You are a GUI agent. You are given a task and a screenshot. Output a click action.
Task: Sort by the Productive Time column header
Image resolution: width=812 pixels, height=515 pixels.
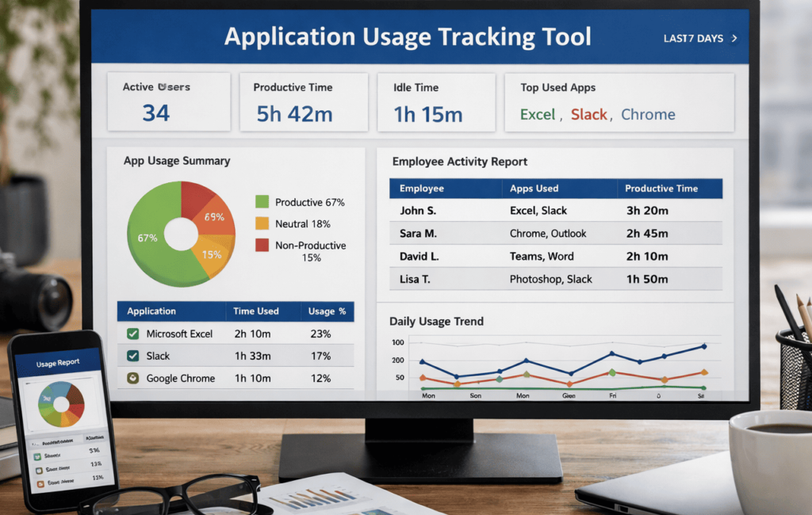coord(663,189)
